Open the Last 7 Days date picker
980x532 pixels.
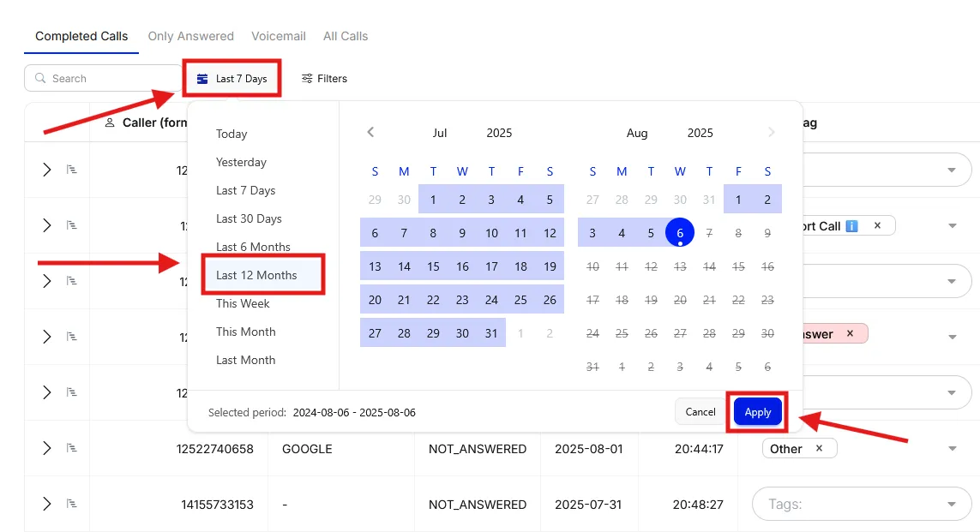click(231, 79)
